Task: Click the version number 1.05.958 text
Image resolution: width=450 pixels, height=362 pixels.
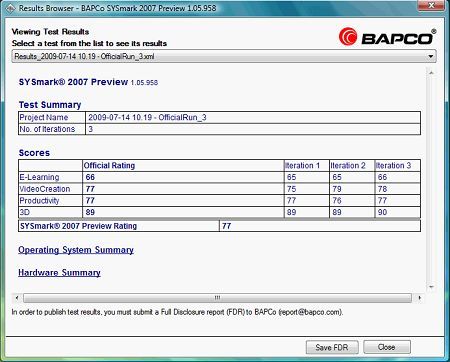Action: tap(144, 83)
